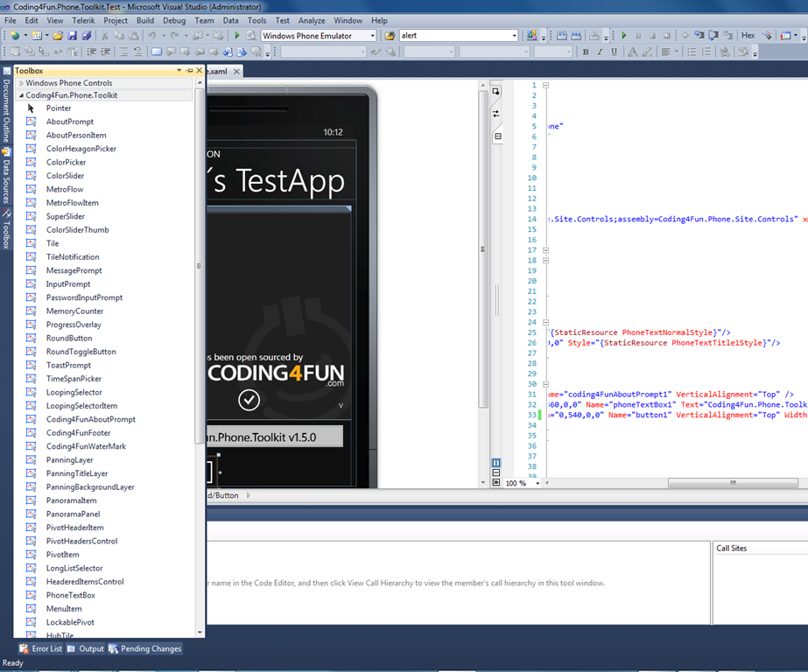The height and width of the screenshot is (672, 808).
Task: Click the Swap Panes arrows icon
Action: [x=496, y=114]
